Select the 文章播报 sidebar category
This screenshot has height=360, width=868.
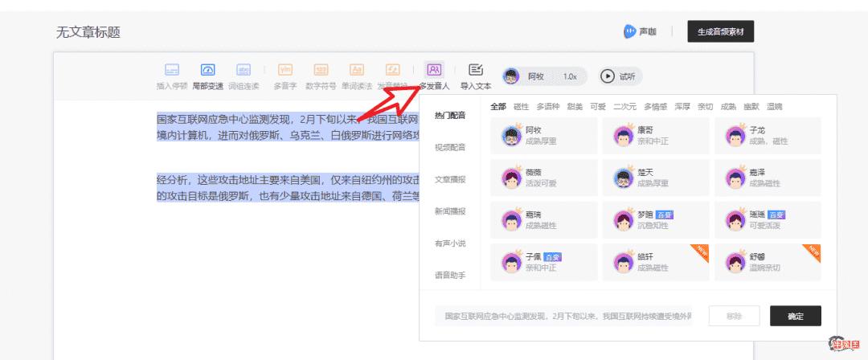click(450, 179)
